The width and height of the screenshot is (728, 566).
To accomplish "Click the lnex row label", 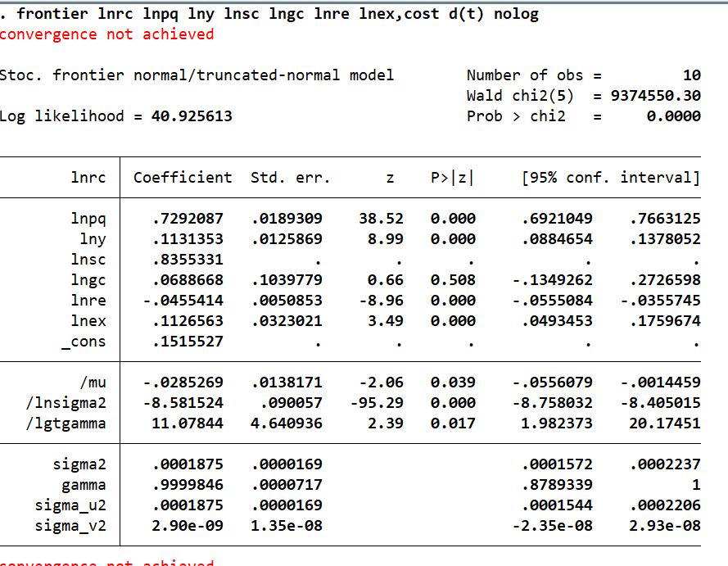I will 88,321.
